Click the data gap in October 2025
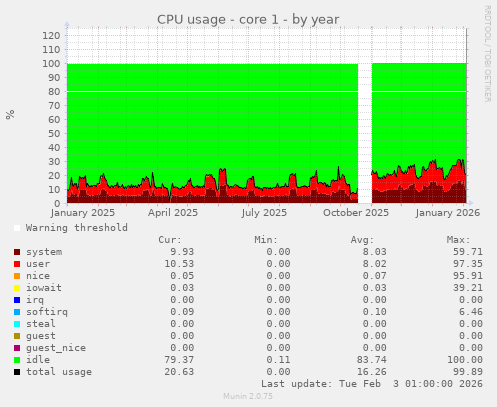The image size is (497, 407). (x=365, y=133)
